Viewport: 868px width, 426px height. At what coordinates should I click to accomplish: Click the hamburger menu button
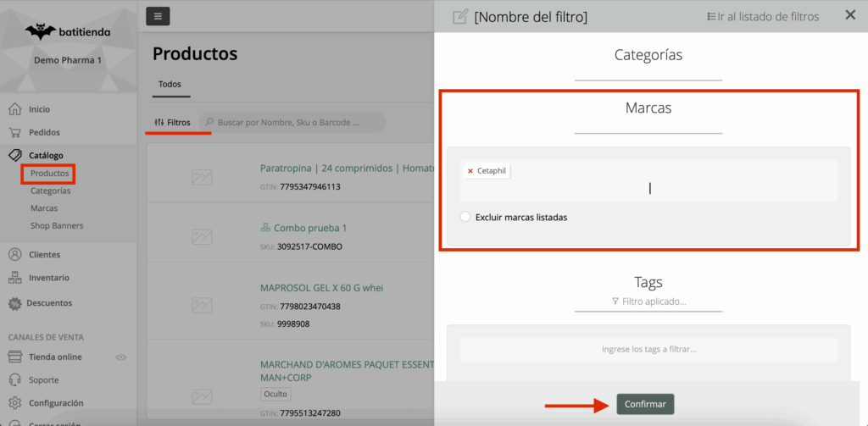158,16
